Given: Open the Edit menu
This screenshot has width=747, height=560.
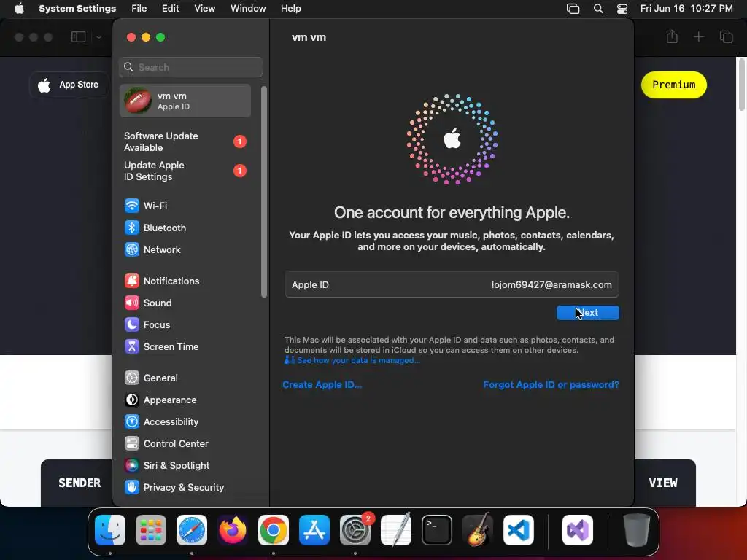Looking at the screenshot, I should 170,9.
